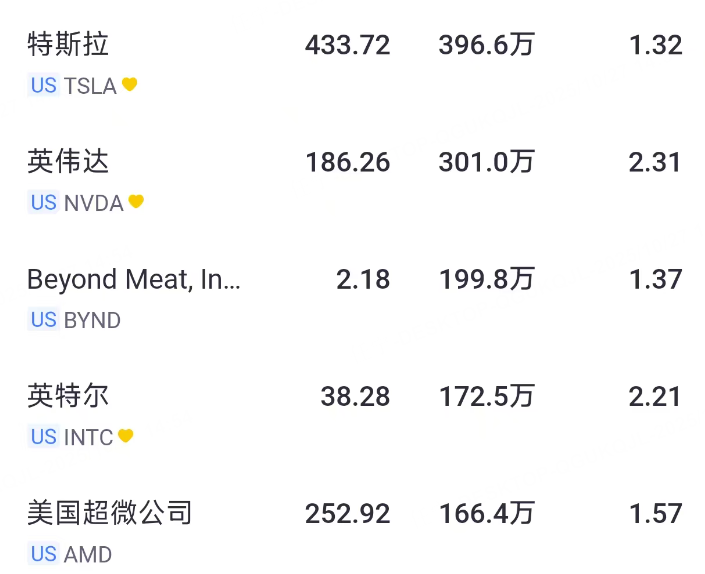Image resolution: width=705 pixels, height=574 pixels.
Task: Open the 美国超微公司 stock entry
Action: pos(109,513)
